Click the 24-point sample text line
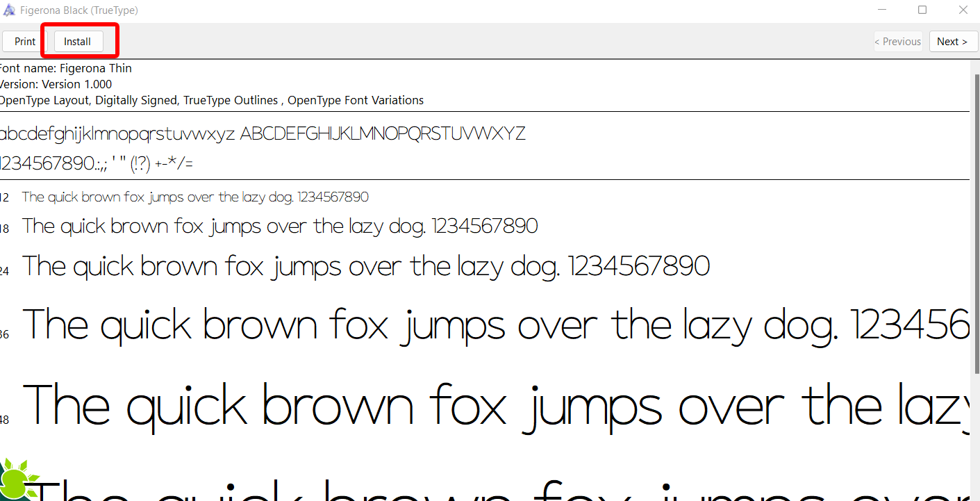The height and width of the screenshot is (501, 980). point(365,265)
